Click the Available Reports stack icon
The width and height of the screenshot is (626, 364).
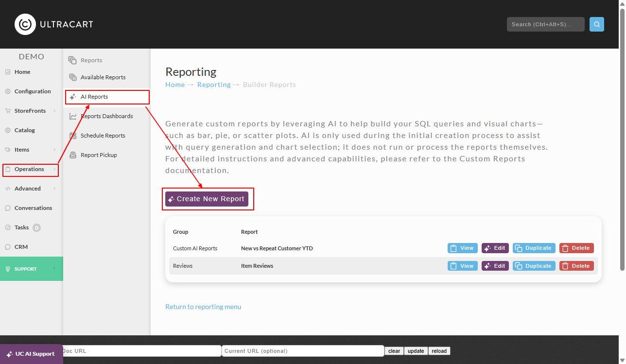point(73,77)
